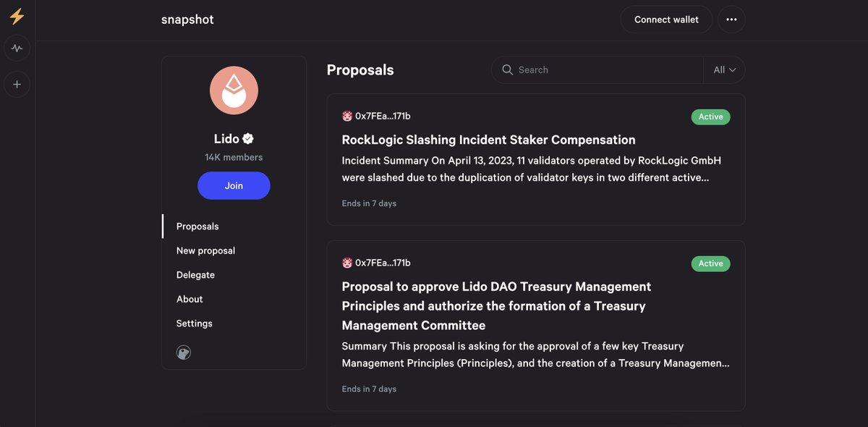The height and width of the screenshot is (427, 868).
Task: Click 0x7FEa...171b on Treasury proposal
Action: 383,263
